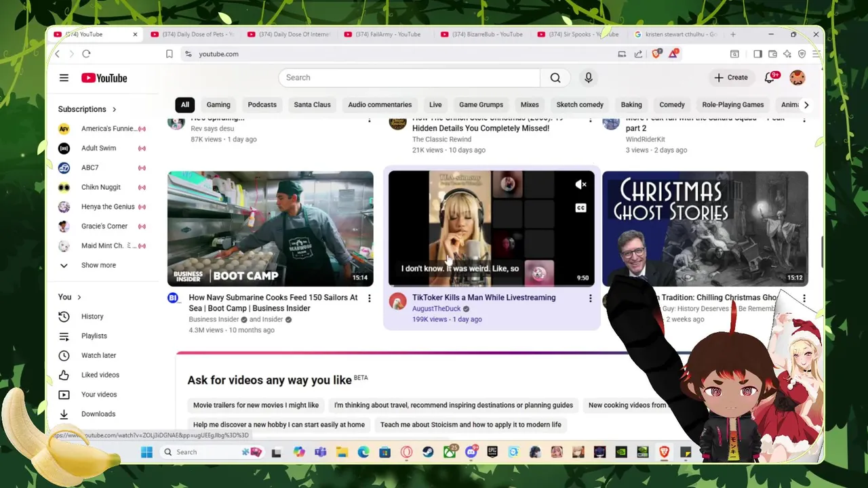Screen dimensions: 868x488
Task: Open the Business Insider channel link
Action: click(214, 320)
